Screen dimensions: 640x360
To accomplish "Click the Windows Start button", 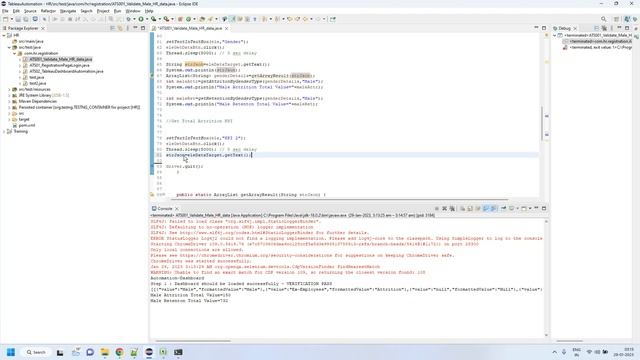I will click(x=11, y=352).
